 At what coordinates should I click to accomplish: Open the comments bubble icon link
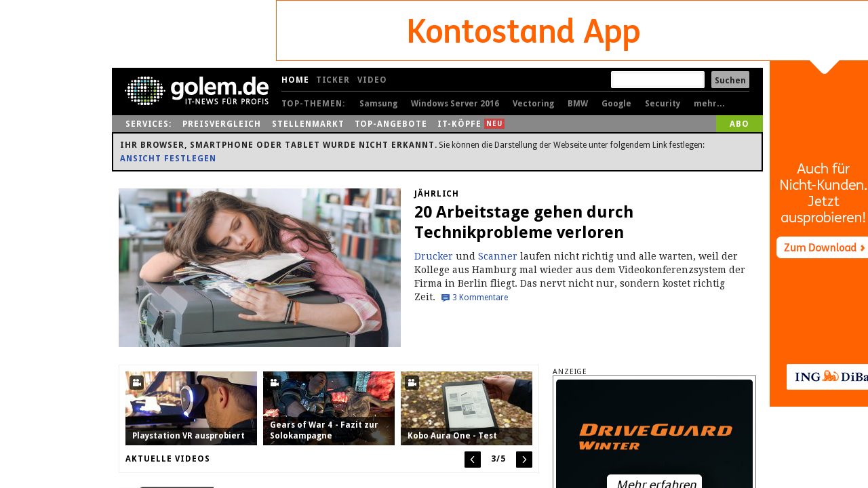(x=446, y=298)
